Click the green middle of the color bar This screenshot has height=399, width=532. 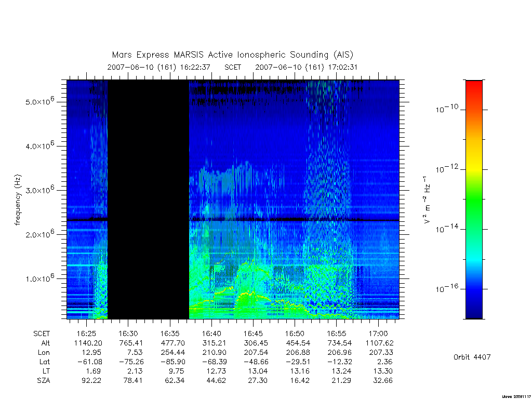(x=474, y=200)
